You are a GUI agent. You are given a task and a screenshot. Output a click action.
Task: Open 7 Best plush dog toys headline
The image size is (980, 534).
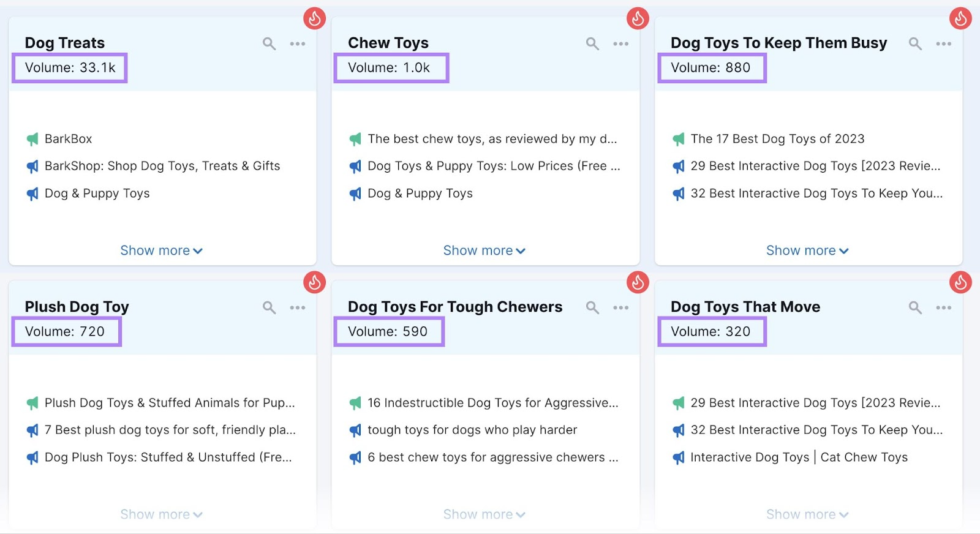pos(170,430)
